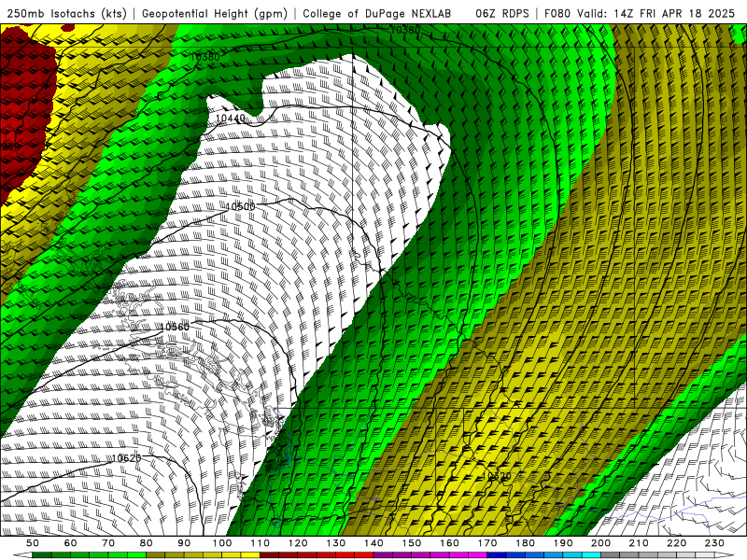This screenshot has height=560, width=747.
Task: Click the 10380 contour label at top center
Action: [x=405, y=30]
